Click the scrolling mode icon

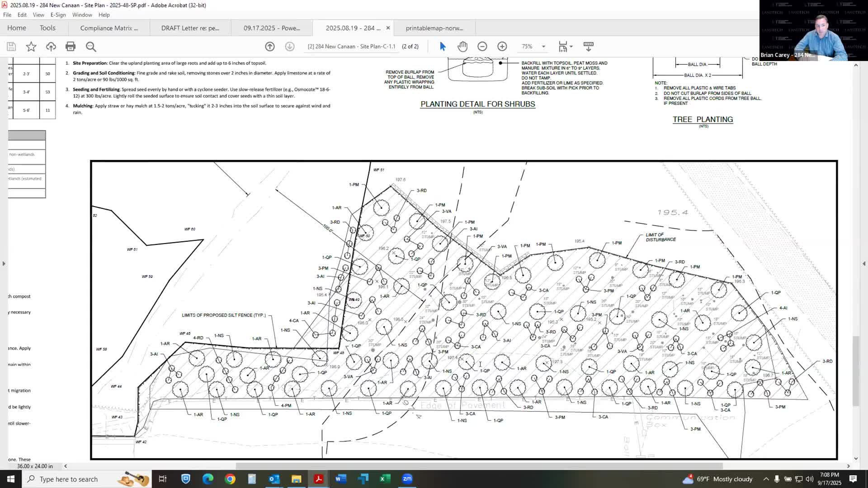(x=589, y=47)
